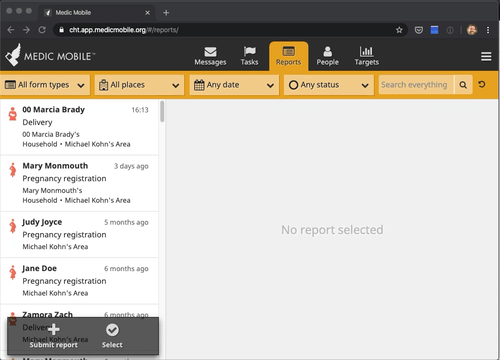This screenshot has width=500, height=360.
Task: Click the search magnifier button
Action: pos(463,85)
